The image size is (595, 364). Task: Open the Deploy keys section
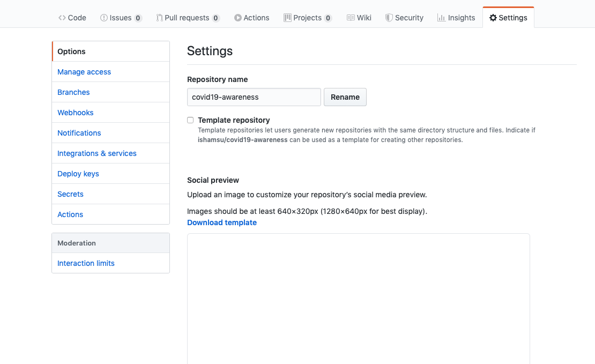pyautogui.click(x=78, y=173)
